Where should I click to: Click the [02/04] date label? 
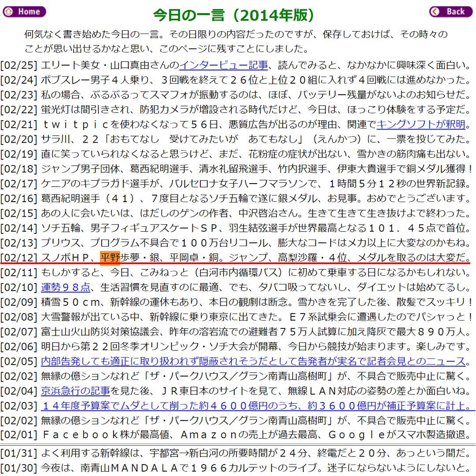pos(19,391)
